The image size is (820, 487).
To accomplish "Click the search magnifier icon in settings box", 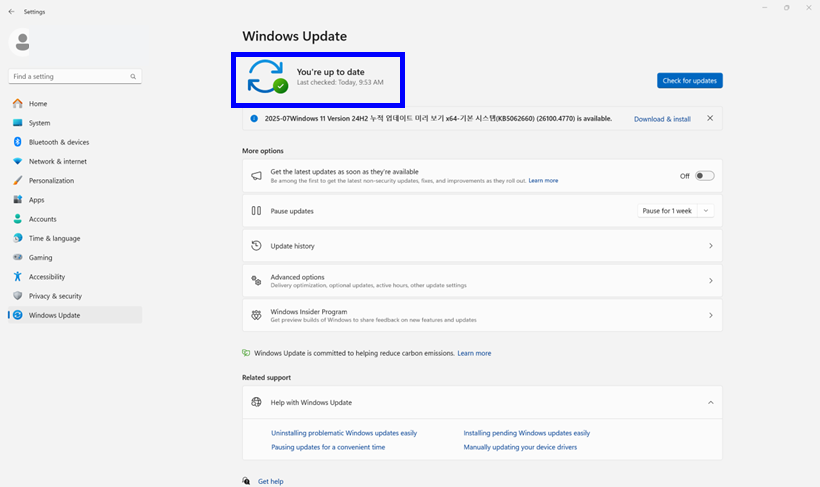I will [133, 76].
